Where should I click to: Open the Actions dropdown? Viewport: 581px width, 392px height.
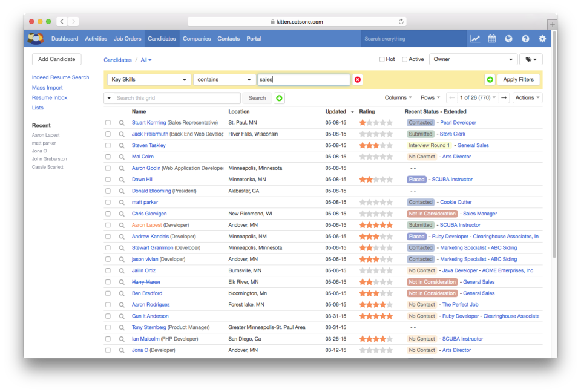(527, 98)
